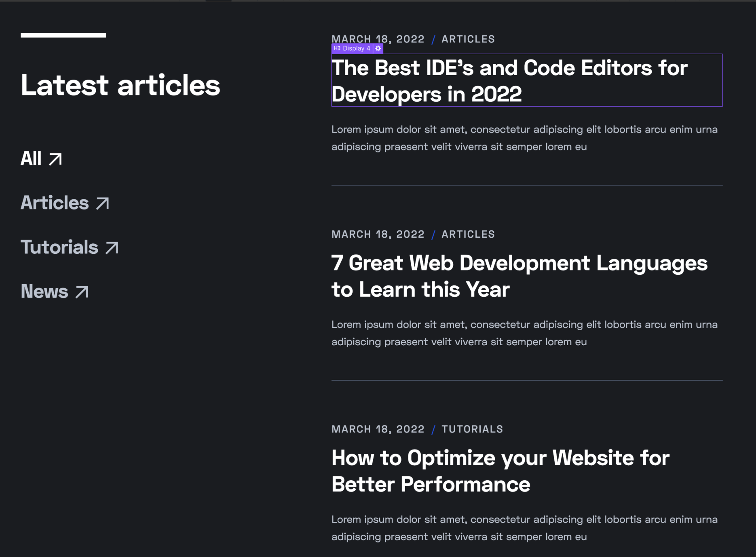The height and width of the screenshot is (557, 756).
Task: Open the Articles filter link
Action: click(54, 203)
